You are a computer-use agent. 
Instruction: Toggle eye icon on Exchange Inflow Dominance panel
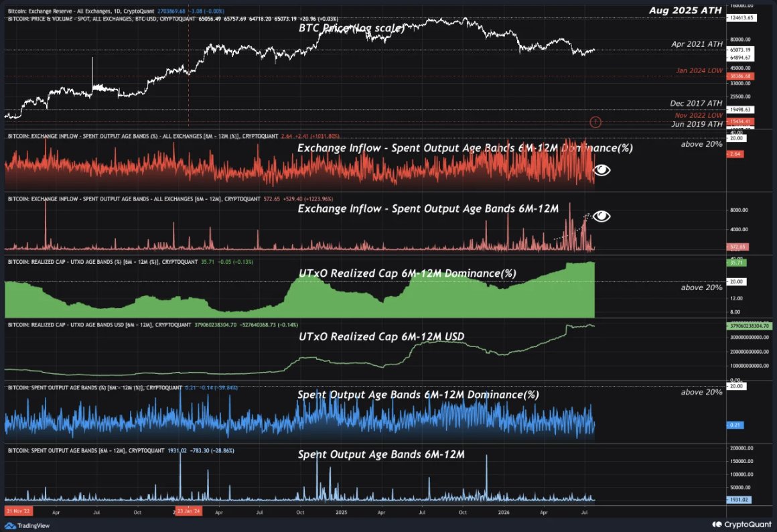click(x=602, y=170)
